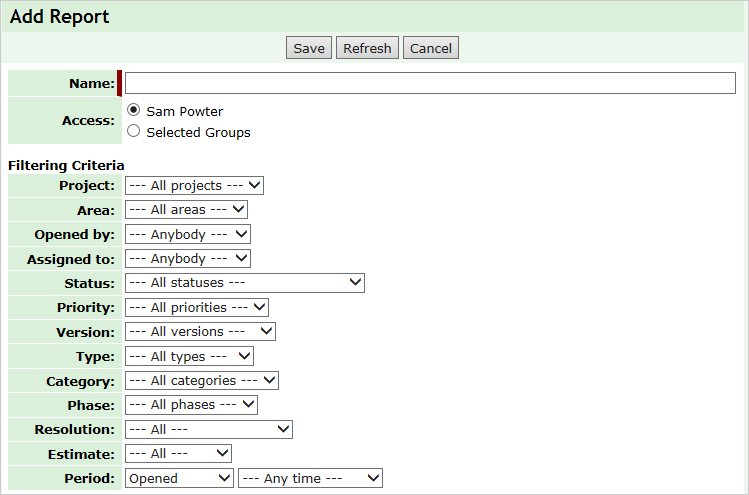The image size is (749, 495).
Task: Select the Sam Powter access radio
Action: (x=133, y=110)
